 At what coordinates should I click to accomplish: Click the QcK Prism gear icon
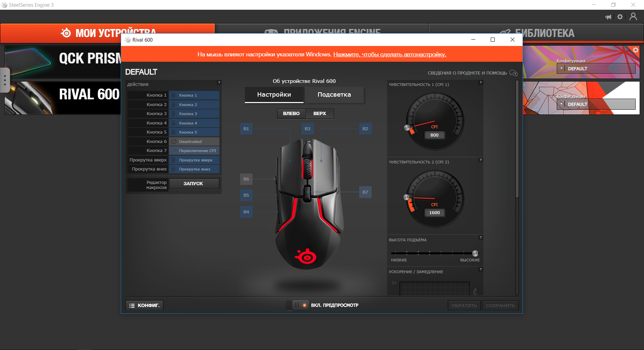pyautogui.click(x=635, y=50)
